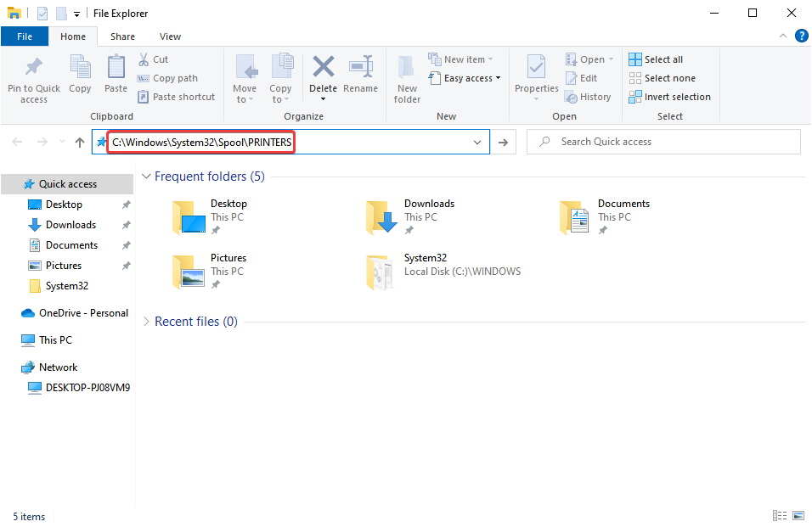This screenshot has width=812, height=527.
Task: Select the System32 frequent folder
Action: pyautogui.click(x=444, y=272)
